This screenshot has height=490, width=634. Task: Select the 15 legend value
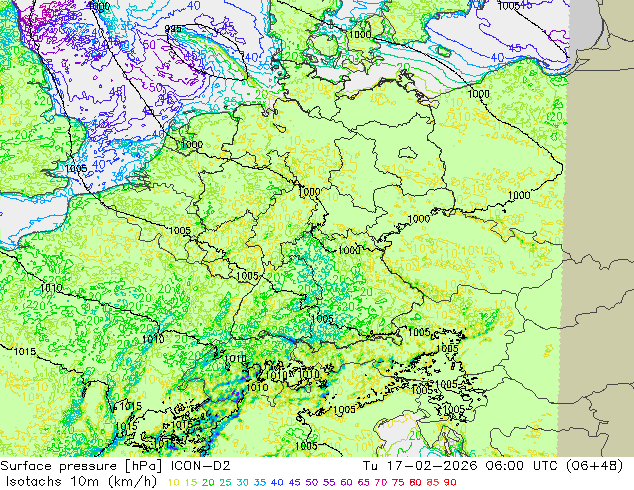click(x=190, y=482)
